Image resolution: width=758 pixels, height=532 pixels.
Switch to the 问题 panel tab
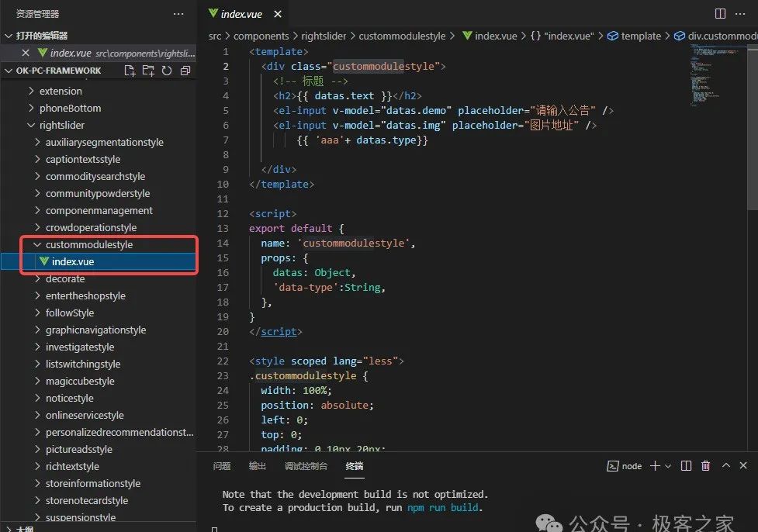222,466
